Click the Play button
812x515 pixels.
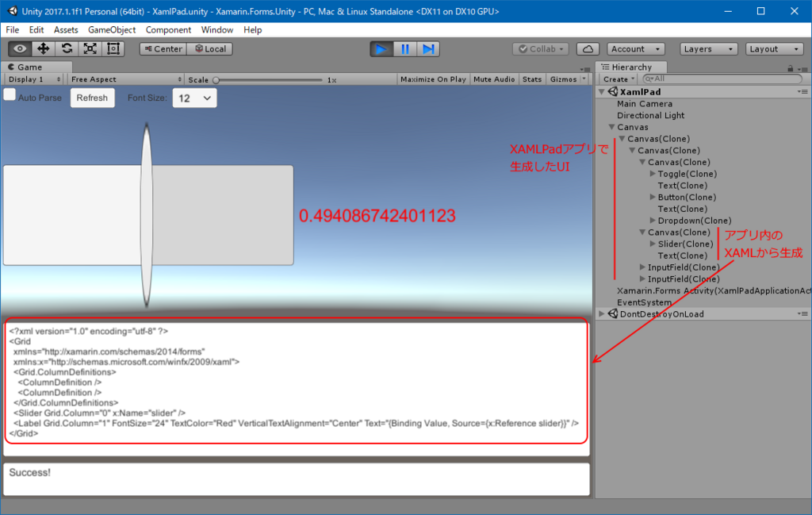(x=381, y=49)
